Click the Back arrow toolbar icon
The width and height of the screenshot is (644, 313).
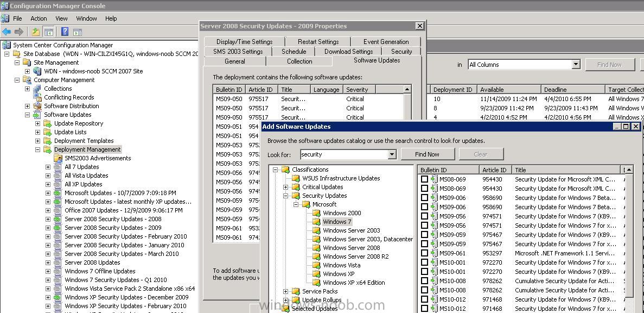6,32
